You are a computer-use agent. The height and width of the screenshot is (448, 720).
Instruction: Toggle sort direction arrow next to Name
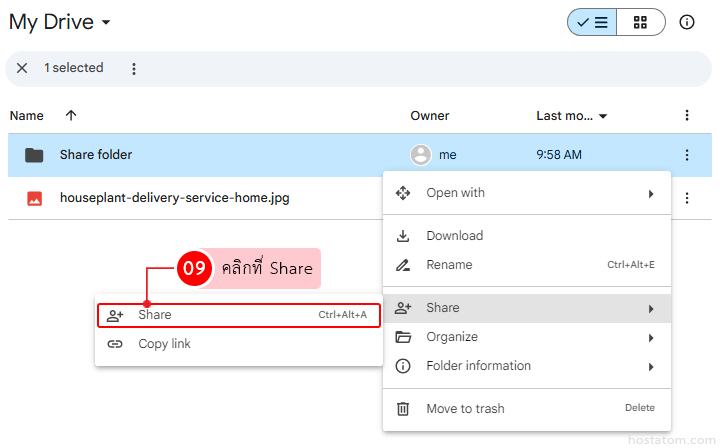(x=71, y=116)
